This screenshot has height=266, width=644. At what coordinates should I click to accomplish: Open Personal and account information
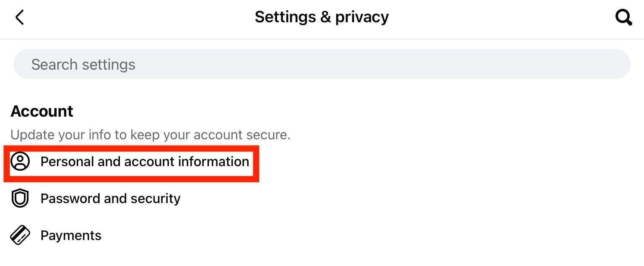tap(145, 162)
